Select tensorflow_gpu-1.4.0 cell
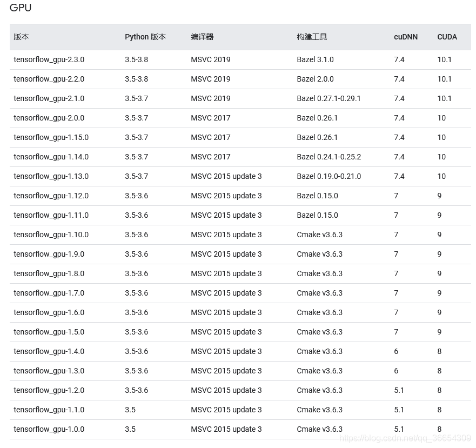 coord(49,351)
